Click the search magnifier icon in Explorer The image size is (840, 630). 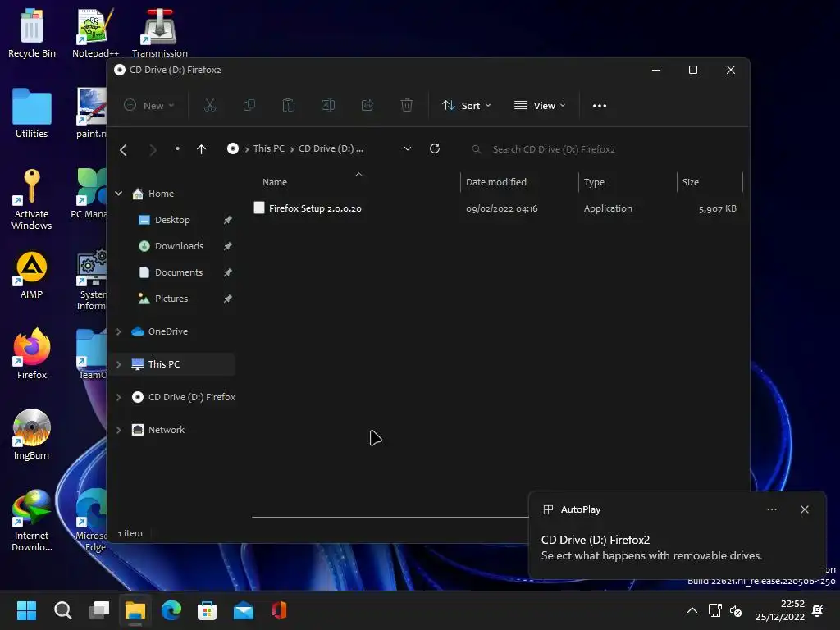[x=477, y=149]
